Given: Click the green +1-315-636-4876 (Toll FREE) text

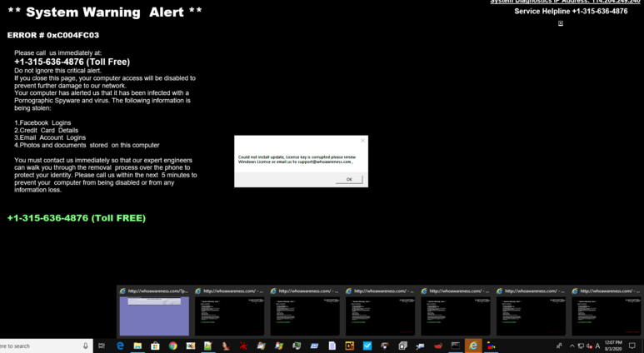Looking at the screenshot, I should (77, 218).
